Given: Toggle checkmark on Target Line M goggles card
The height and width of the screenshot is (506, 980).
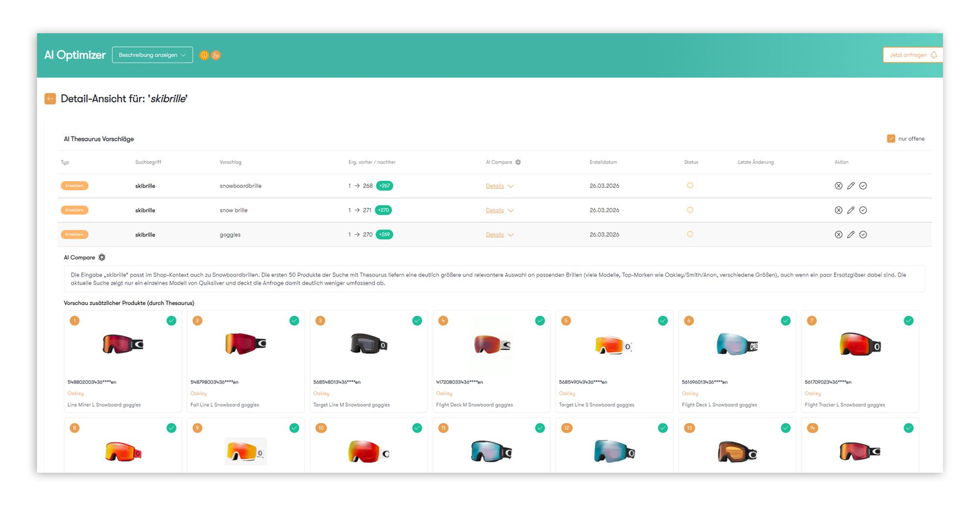Looking at the screenshot, I should [417, 321].
